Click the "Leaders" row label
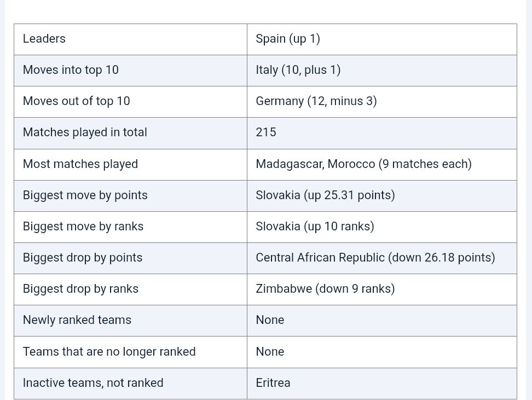 point(44,39)
